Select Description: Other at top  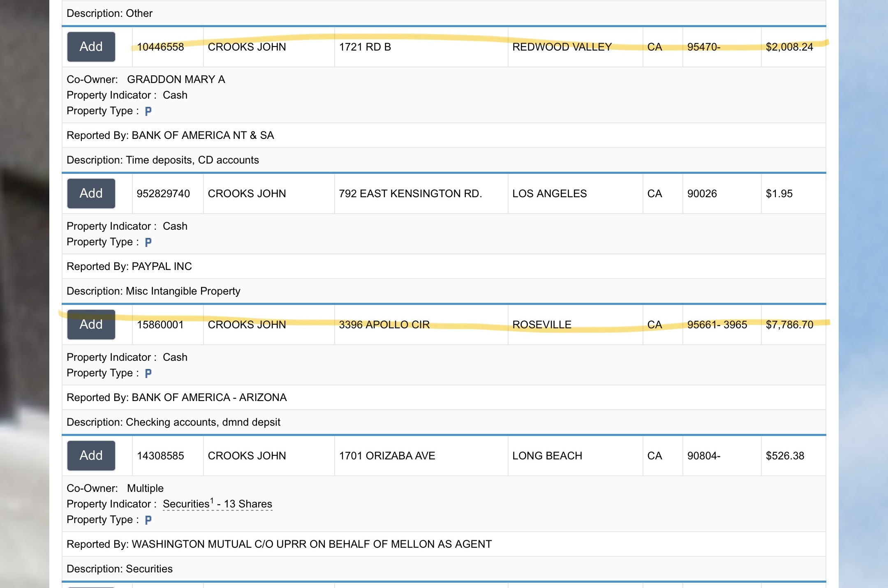tap(109, 14)
